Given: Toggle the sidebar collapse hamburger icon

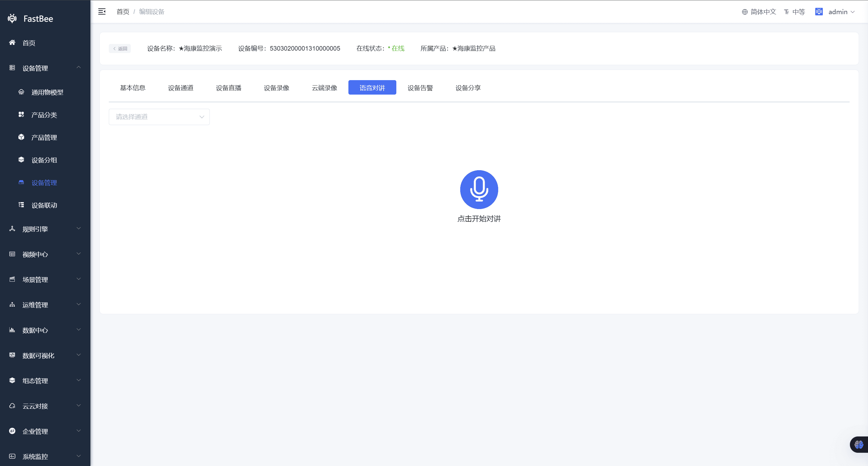Looking at the screenshot, I should pos(102,12).
